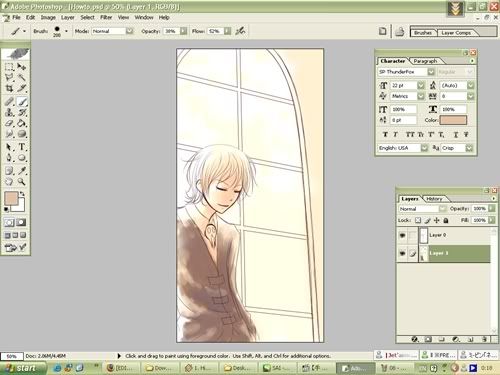Select the Dodge tool
The image size is (500, 375).
22,134
